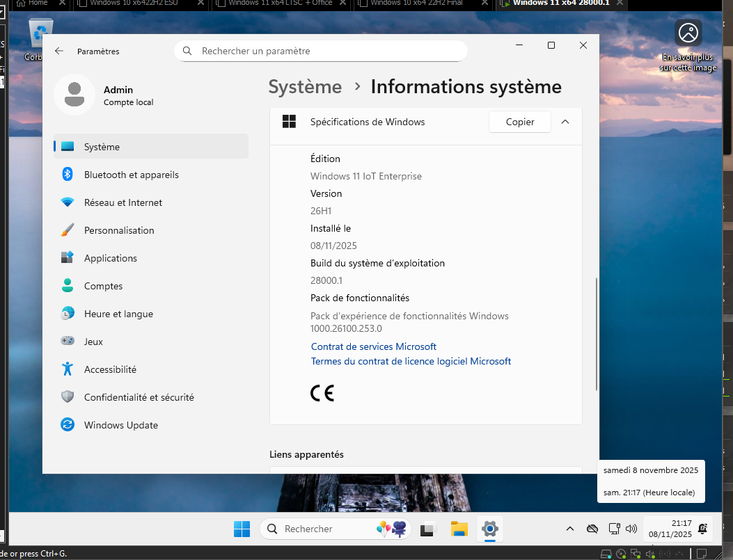Click the Système breadcrumb

point(305,87)
